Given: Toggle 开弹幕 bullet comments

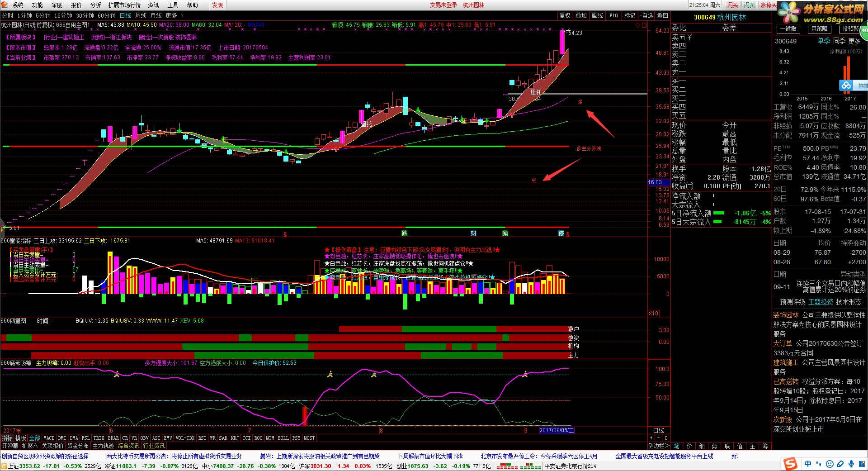Looking at the screenshot, I should (x=10, y=446).
